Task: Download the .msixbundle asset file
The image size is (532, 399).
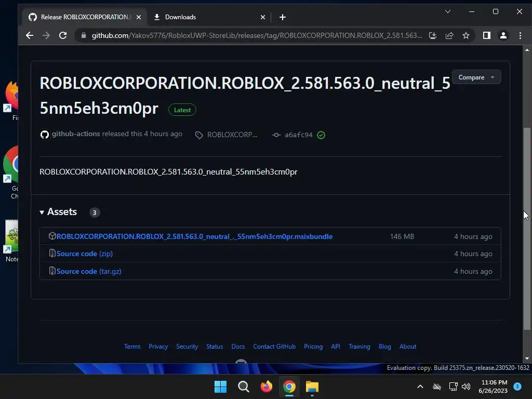Action: (194, 236)
